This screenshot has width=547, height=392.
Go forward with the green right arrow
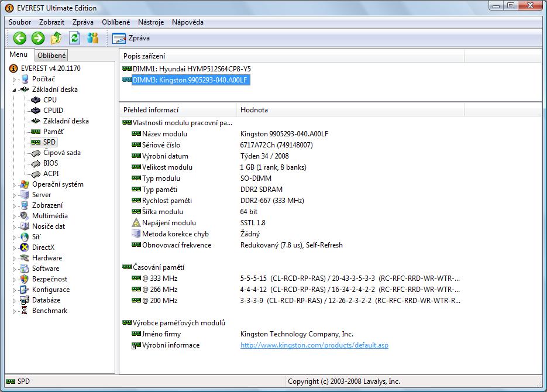(x=38, y=38)
